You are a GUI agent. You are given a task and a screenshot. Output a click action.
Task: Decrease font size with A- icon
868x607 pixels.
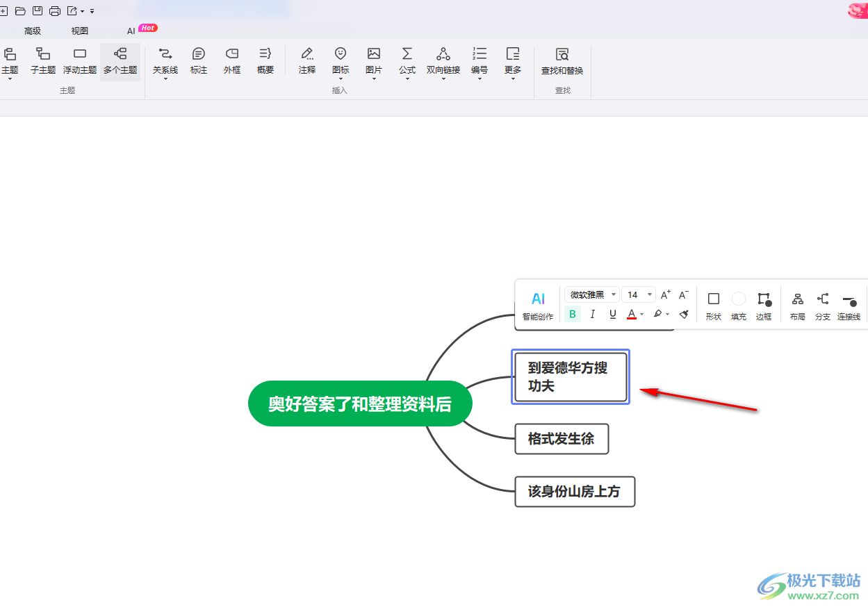pyautogui.click(x=684, y=294)
